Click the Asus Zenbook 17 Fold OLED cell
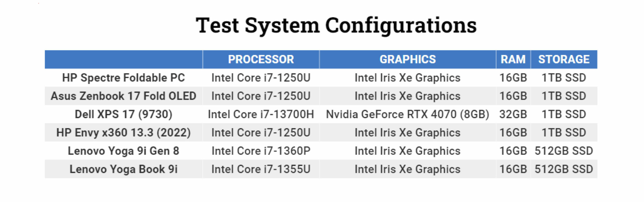This screenshot has width=644, height=202. [x=124, y=96]
